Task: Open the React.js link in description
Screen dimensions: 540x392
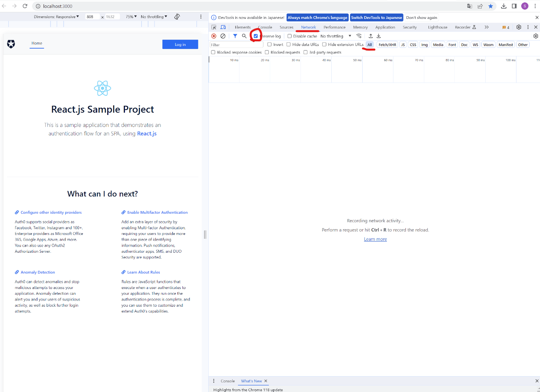Action: (147, 133)
